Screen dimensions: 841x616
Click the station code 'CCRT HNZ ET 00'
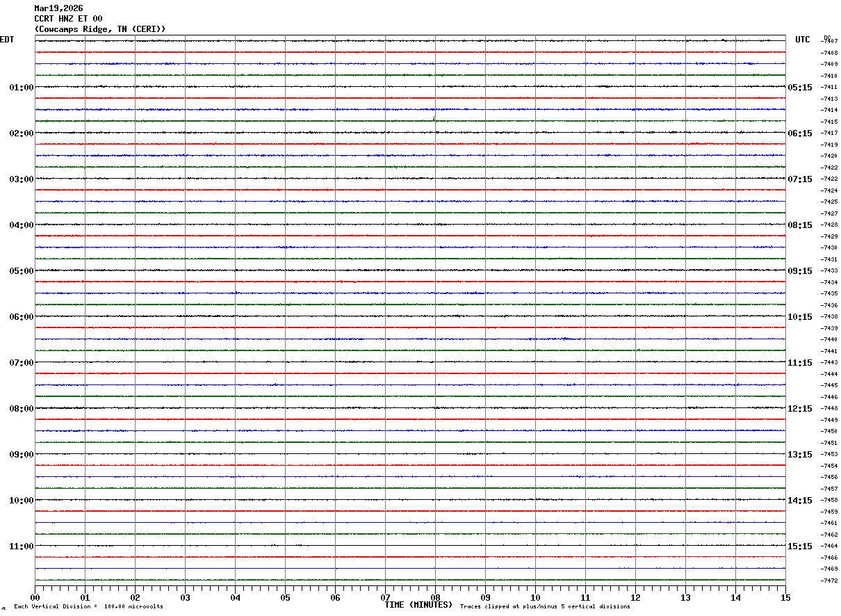pyautogui.click(x=68, y=19)
